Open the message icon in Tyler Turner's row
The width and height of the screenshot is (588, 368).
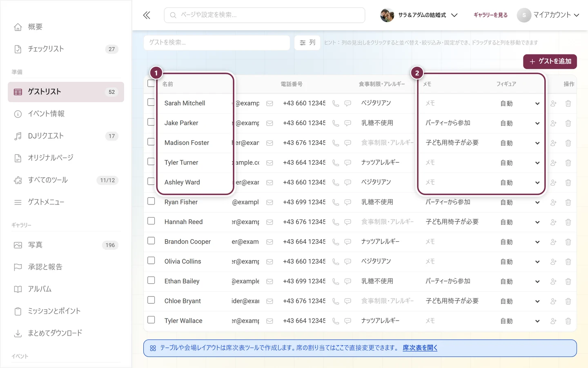click(x=348, y=163)
